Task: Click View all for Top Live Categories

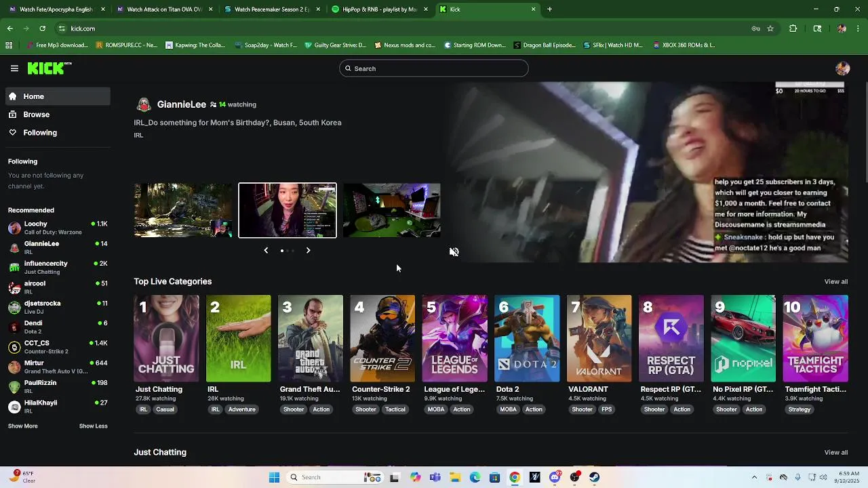Action: [835, 282]
